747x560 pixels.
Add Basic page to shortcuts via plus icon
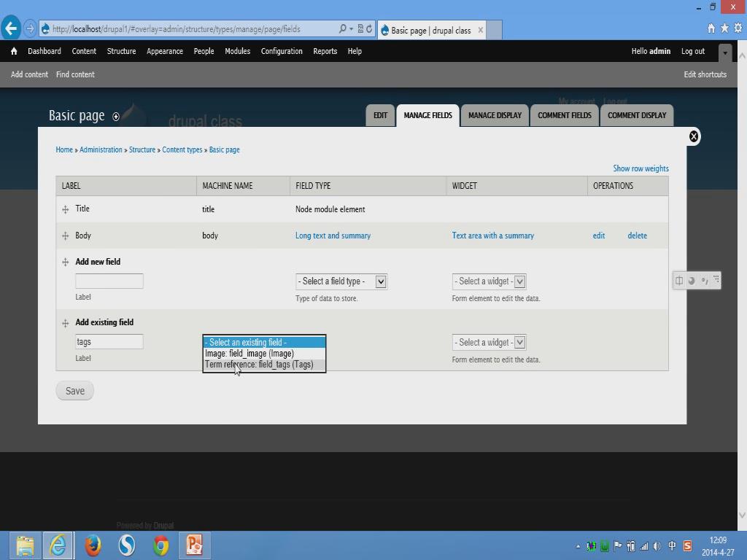tap(116, 116)
